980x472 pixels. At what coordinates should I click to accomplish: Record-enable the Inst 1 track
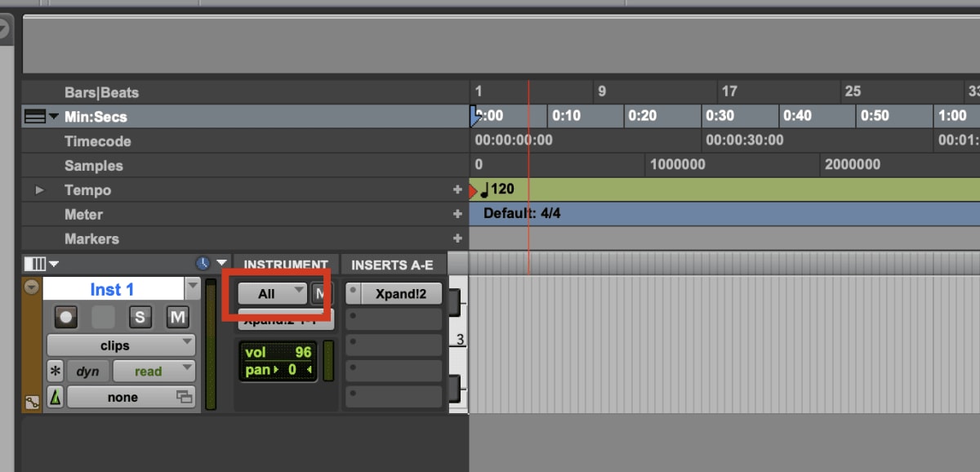(65, 318)
